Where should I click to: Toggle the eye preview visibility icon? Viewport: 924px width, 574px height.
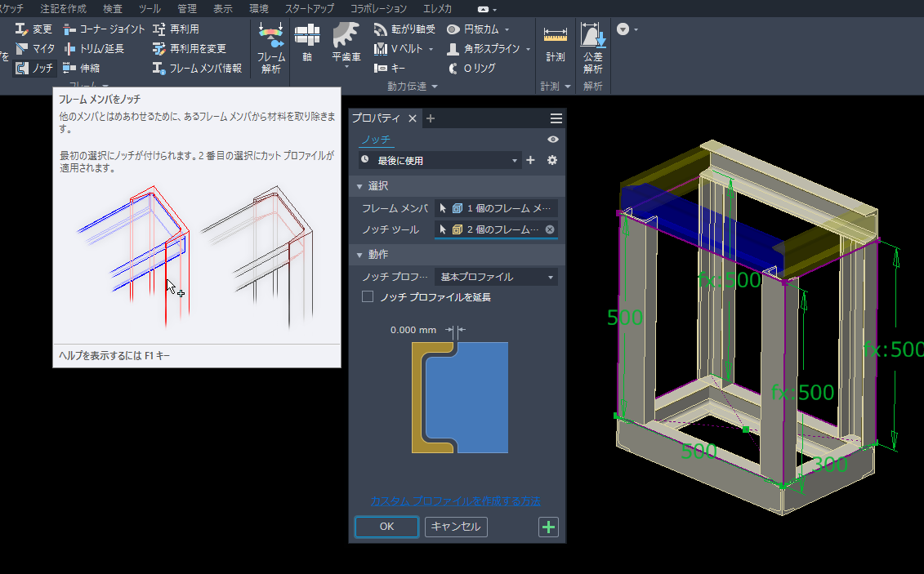tap(553, 140)
